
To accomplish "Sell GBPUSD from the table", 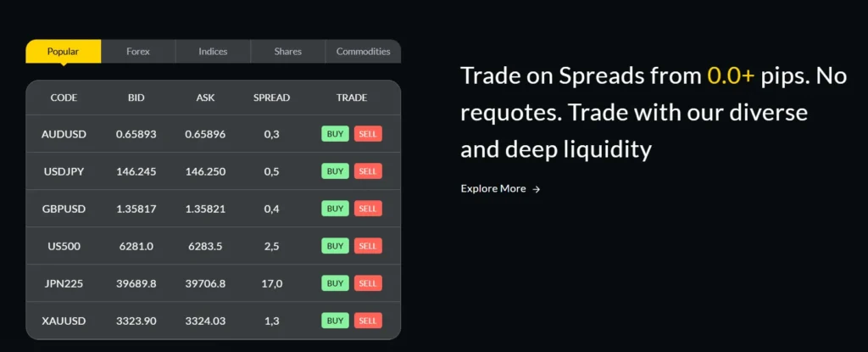I will [x=368, y=209].
